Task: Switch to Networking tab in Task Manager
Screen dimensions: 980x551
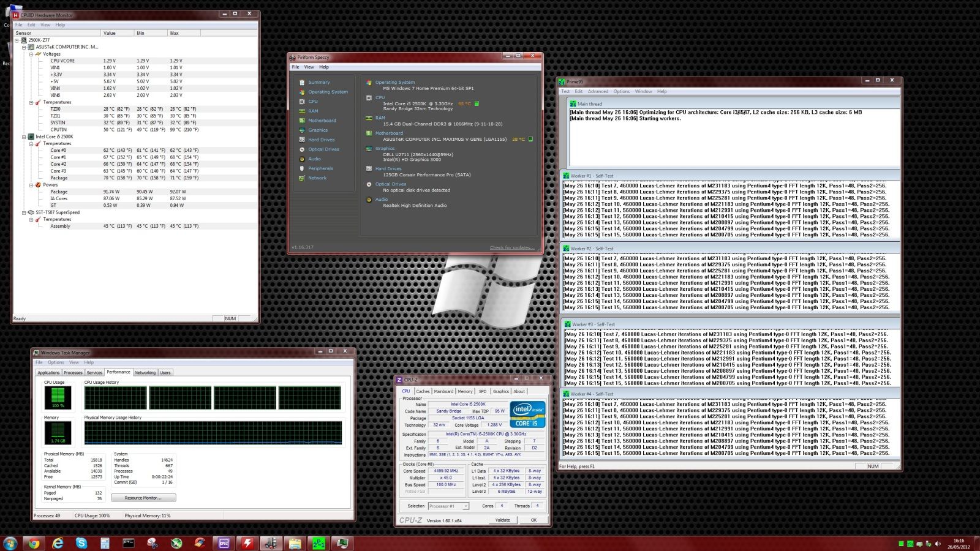Action: tap(145, 372)
